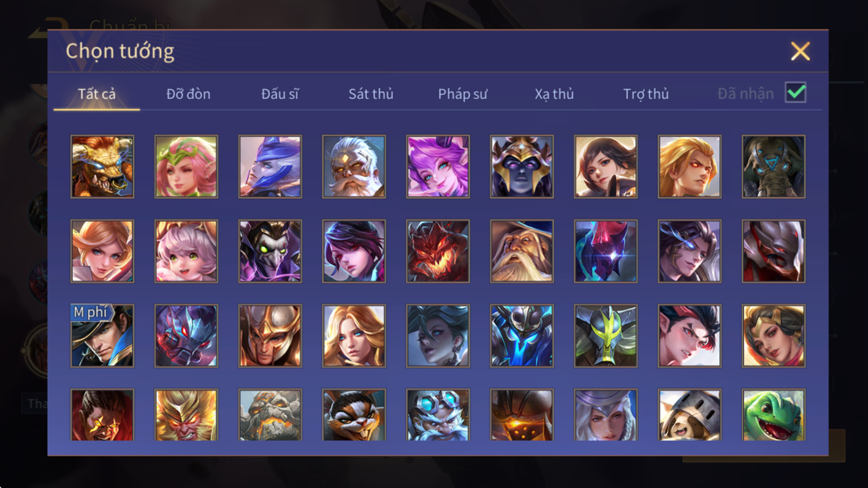Pick the green-eyed joker hero portrait

pyautogui.click(x=270, y=251)
